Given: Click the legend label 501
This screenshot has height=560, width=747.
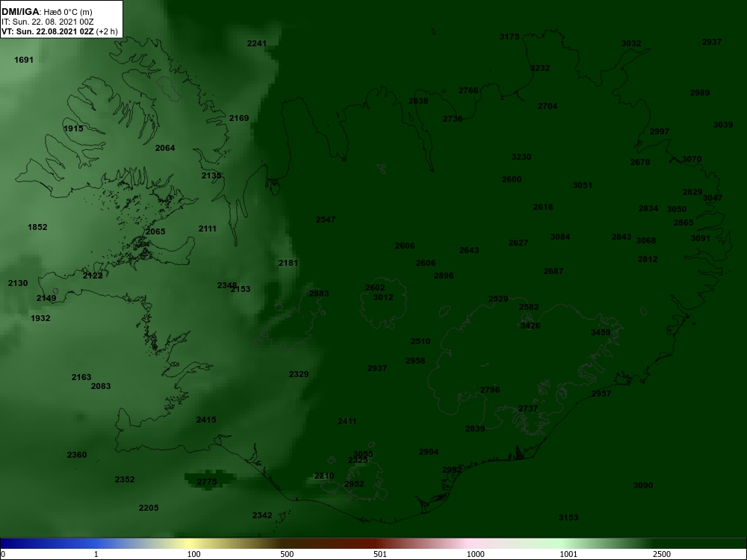Looking at the screenshot, I should click(x=381, y=554).
